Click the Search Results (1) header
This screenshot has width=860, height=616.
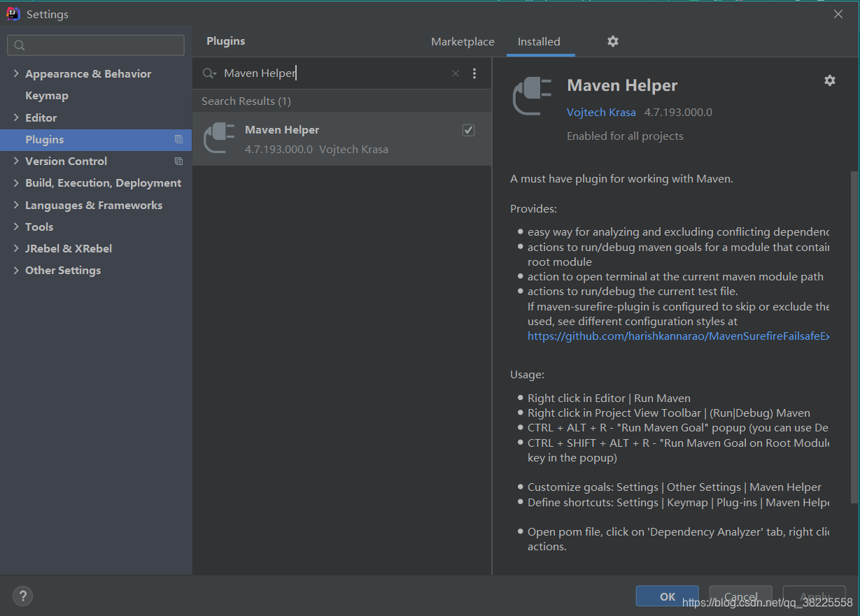(x=246, y=101)
